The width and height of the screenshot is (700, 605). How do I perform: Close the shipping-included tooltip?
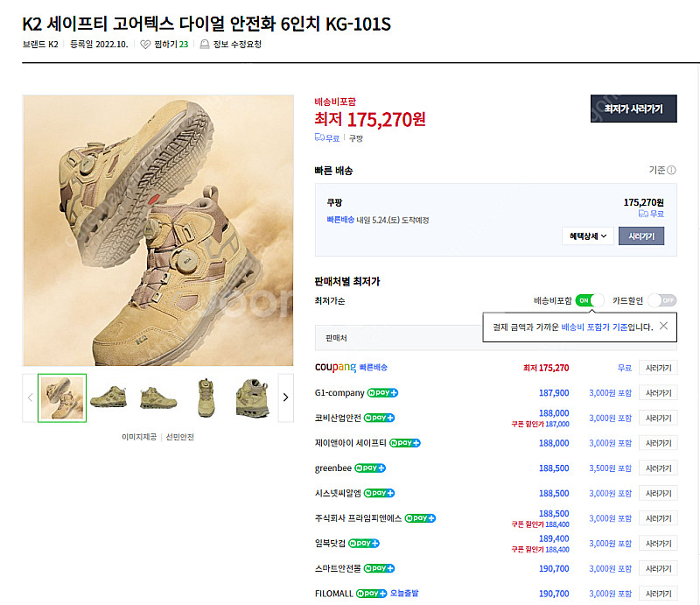coord(664,326)
